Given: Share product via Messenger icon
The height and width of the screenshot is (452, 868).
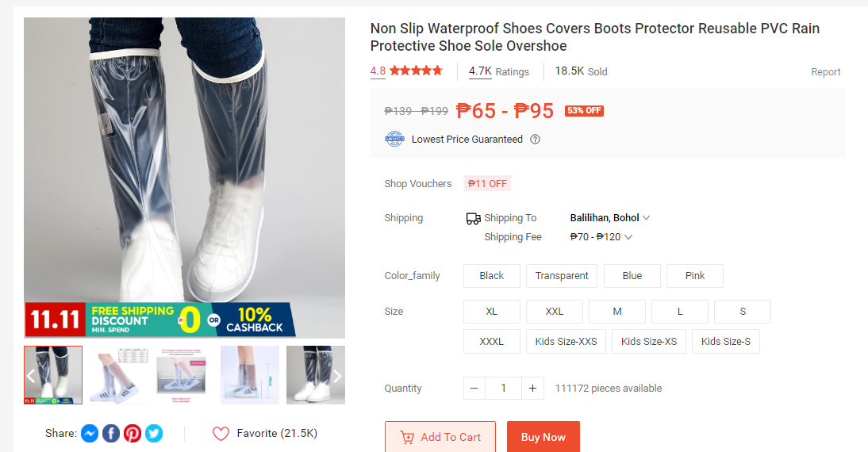Looking at the screenshot, I should 90,433.
